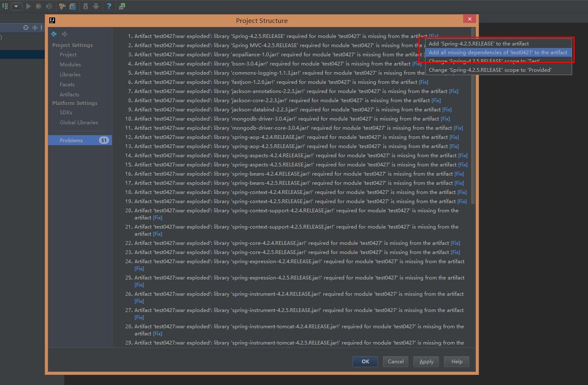Click Fix link for 'mongodb-driver-3.0.4.jar'

click(445, 119)
